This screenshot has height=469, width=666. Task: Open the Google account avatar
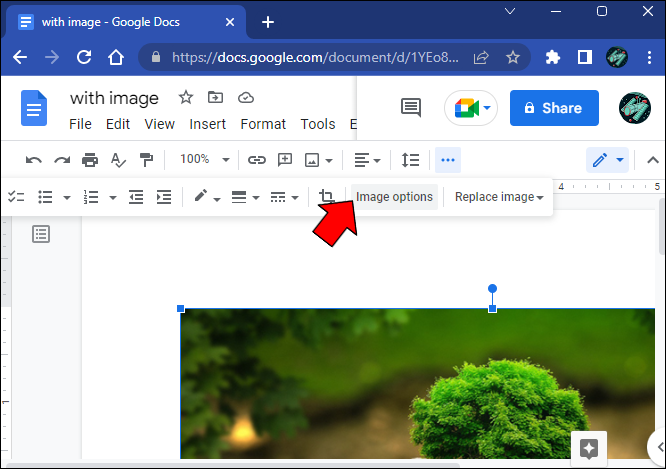pos(635,108)
